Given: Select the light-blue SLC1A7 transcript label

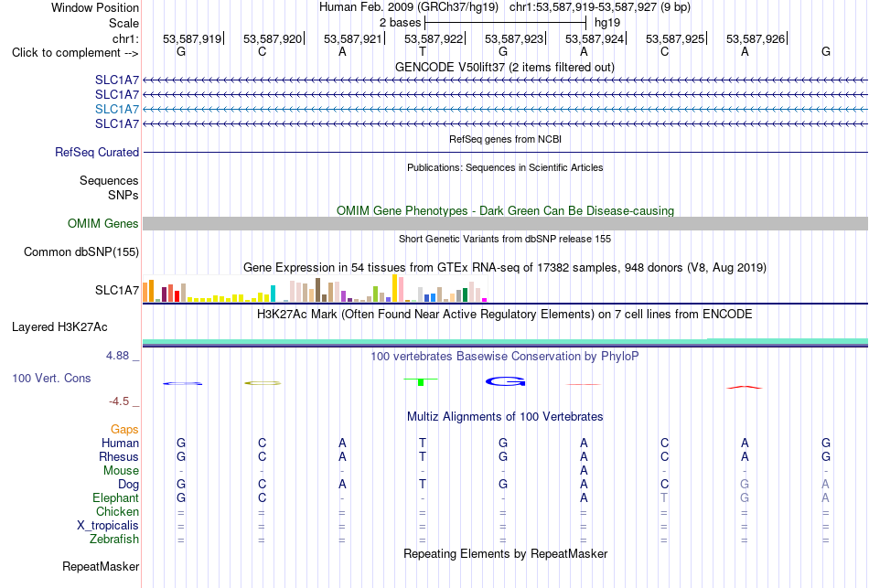Looking at the screenshot, I should pyautogui.click(x=117, y=109).
